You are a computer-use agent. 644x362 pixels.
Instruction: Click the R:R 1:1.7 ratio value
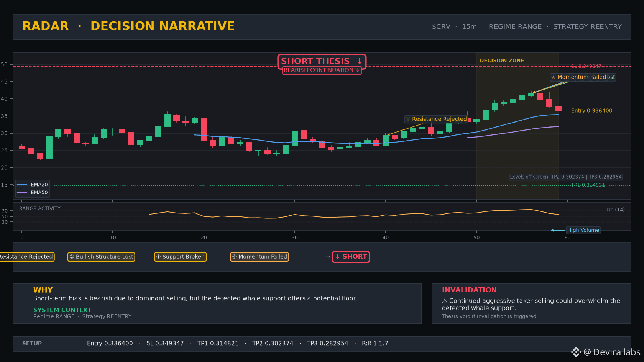pyautogui.click(x=375, y=344)
